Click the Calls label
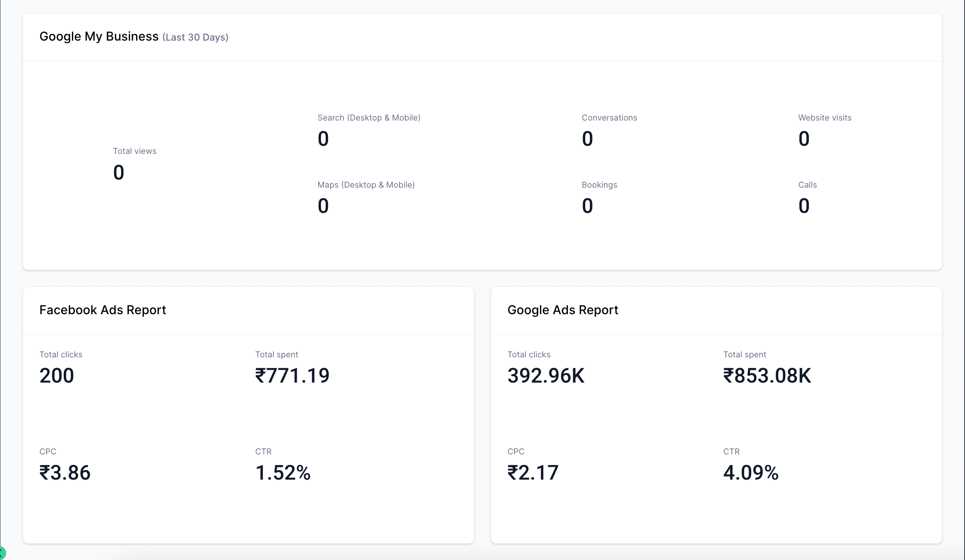The width and height of the screenshot is (965, 560). 808,185
